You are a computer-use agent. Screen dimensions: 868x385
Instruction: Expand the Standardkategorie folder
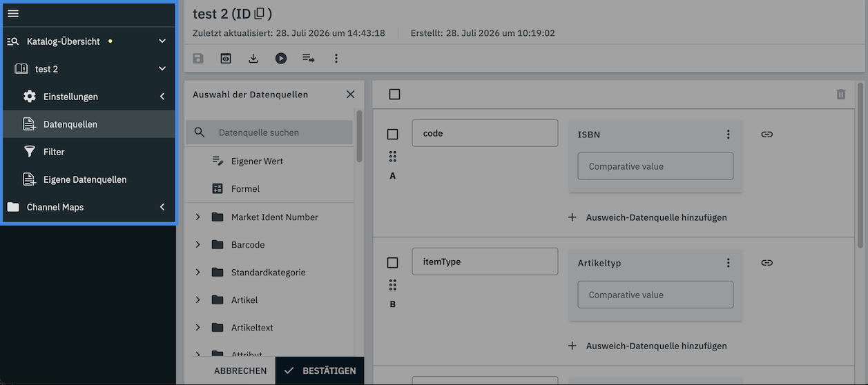(197, 273)
